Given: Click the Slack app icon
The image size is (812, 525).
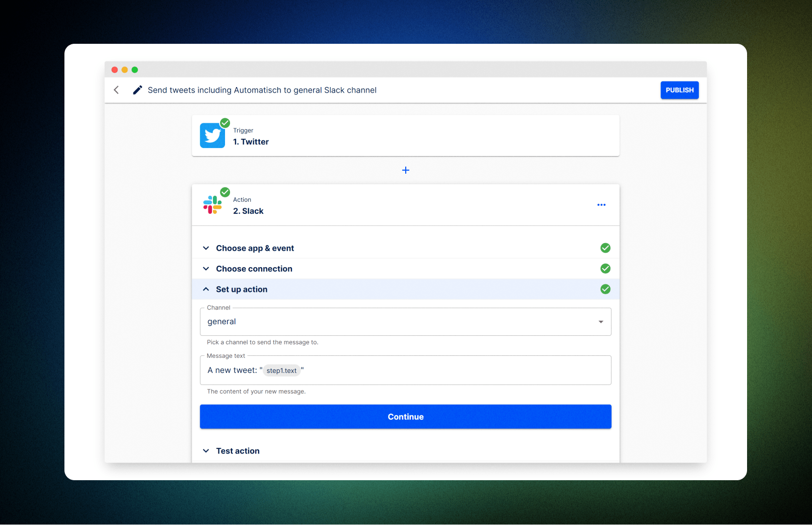Looking at the screenshot, I should pyautogui.click(x=212, y=205).
